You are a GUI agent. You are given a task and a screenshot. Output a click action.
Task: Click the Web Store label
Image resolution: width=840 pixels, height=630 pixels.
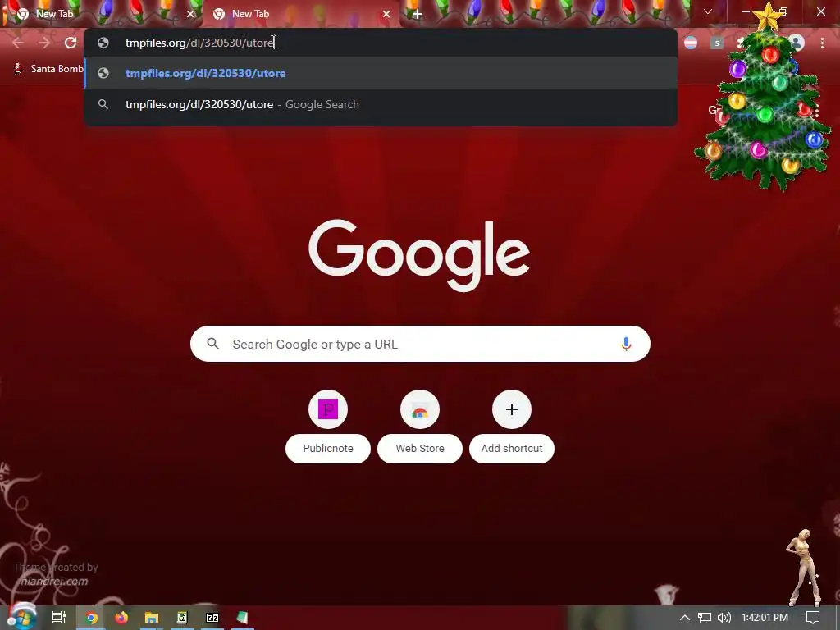point(420,449)
